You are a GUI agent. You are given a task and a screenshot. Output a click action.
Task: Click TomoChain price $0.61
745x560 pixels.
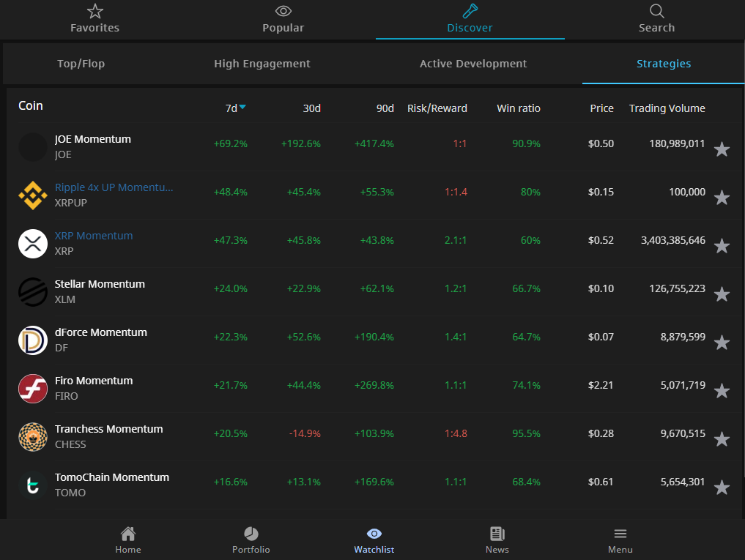[601, 482]
